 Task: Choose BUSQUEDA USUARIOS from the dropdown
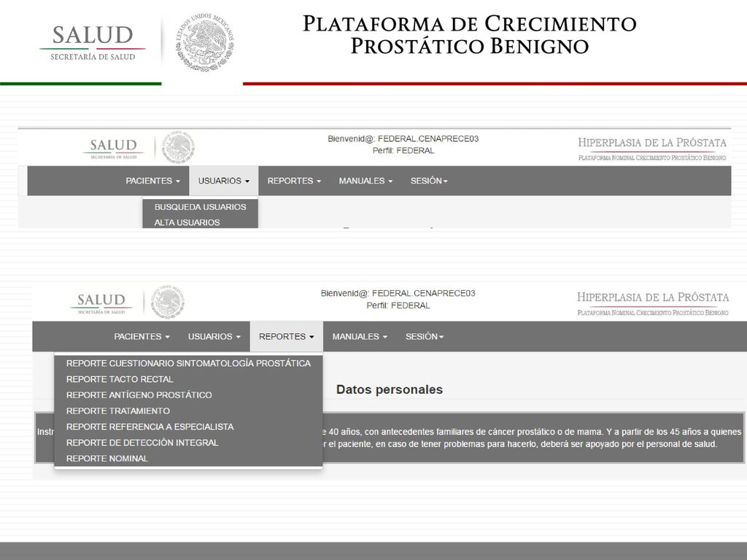click(200, 207)
